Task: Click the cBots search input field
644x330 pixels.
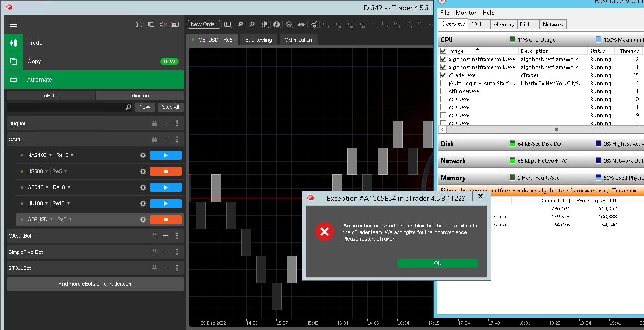Action: tap(66, 107)
